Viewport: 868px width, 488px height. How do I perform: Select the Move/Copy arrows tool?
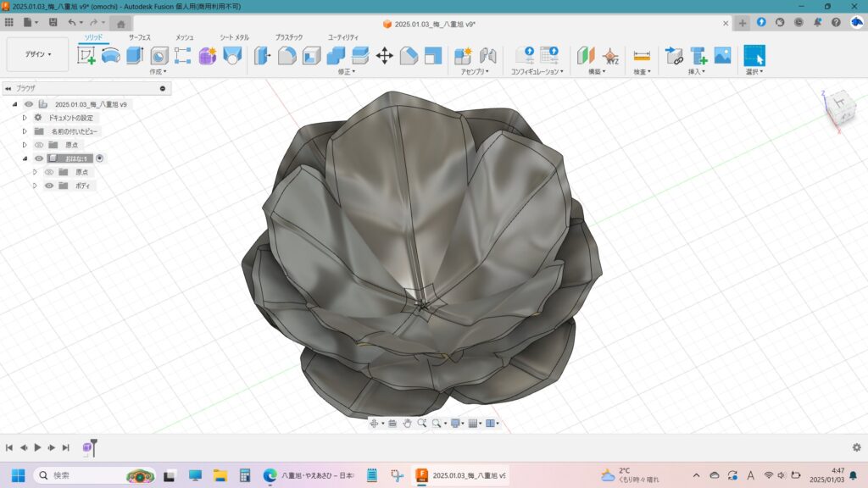pos(384,56)
